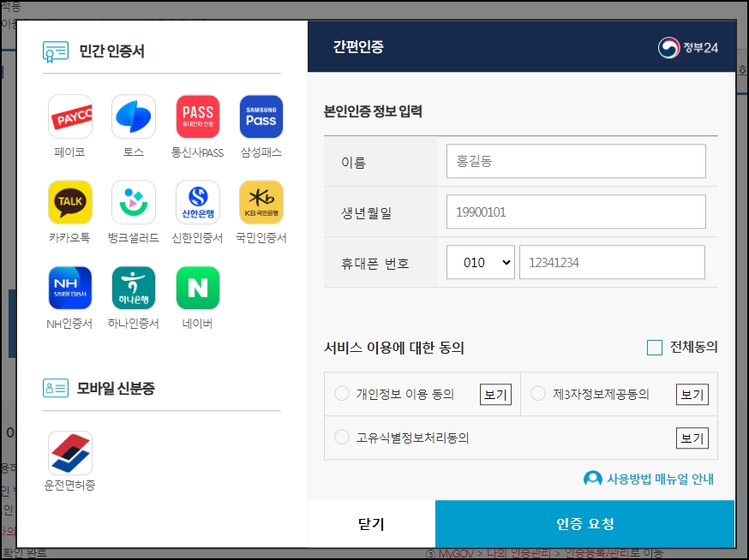Check the 전체동의 (agree all) checkbox
749x560 pixels.
coord(655,348)
